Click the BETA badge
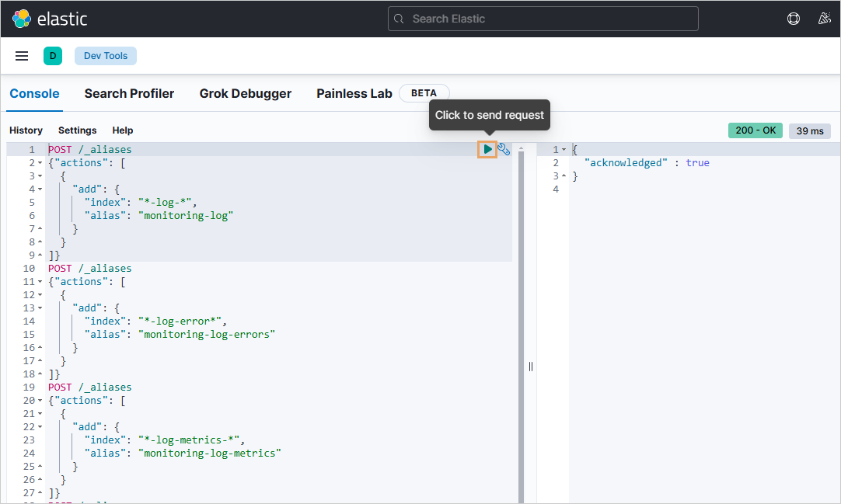The image size is (841, 504). (x=424, y=93)
